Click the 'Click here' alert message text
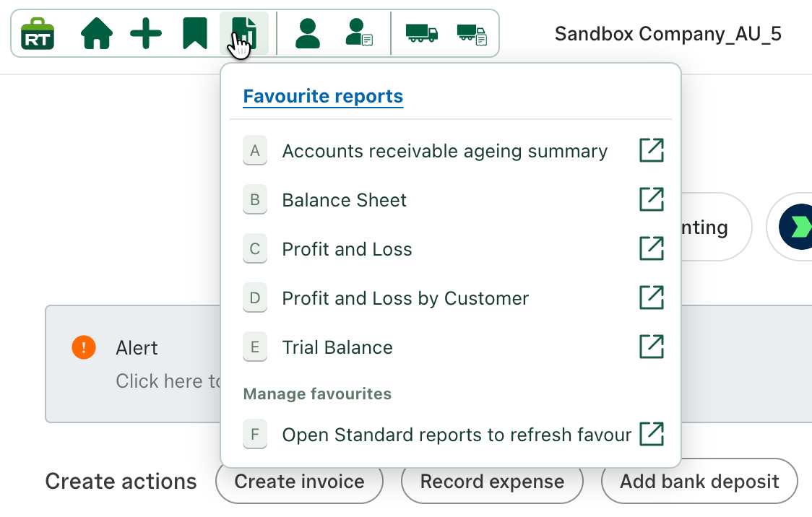 click(x=168, y=381)
